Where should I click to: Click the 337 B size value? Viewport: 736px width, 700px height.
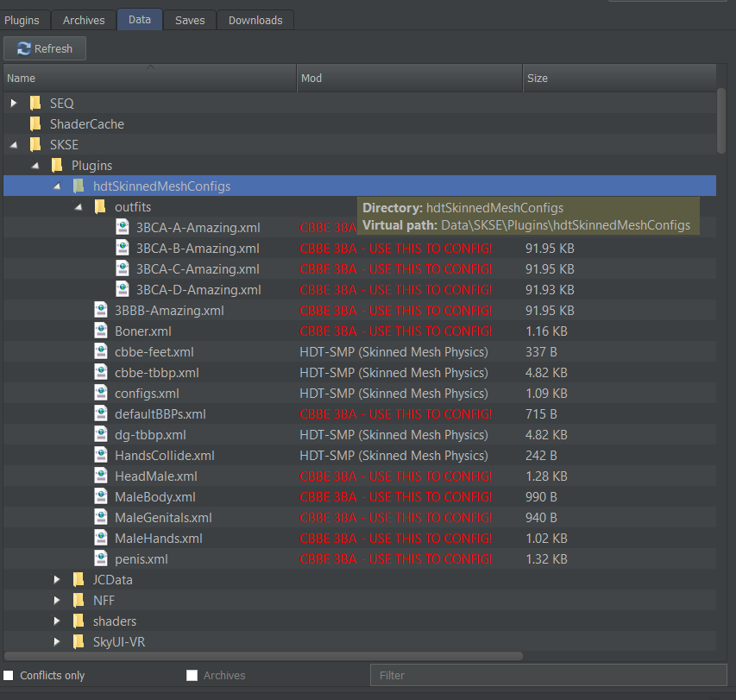pos(541,351)
